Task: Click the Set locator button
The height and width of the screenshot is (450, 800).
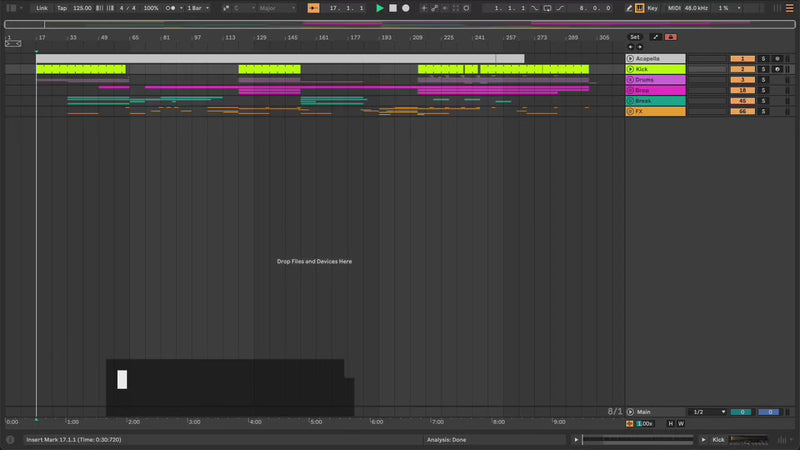Action: coord(634,37)
